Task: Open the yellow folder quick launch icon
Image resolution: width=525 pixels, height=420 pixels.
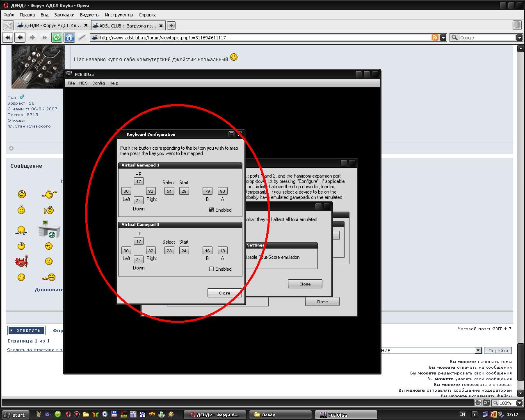Action: point(86,414)
